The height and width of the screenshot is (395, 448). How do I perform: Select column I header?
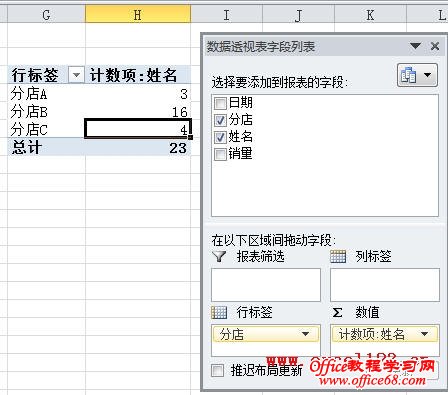pos(227,15)
